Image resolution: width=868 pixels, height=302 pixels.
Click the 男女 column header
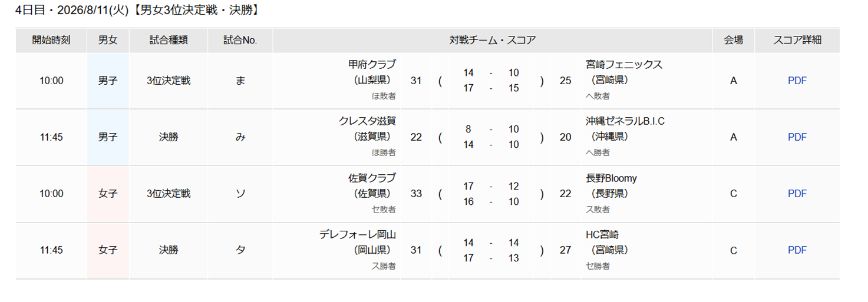click(108, 41)
